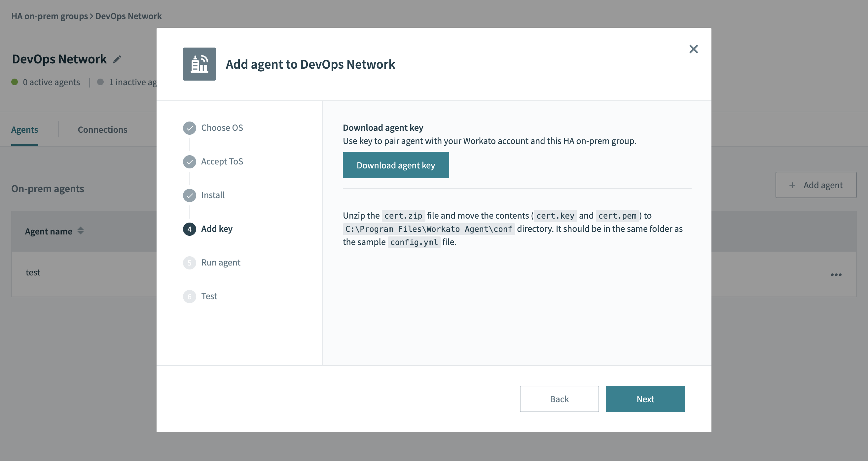Go back to the previous step

pyautogui.click(x=559, y=399)
